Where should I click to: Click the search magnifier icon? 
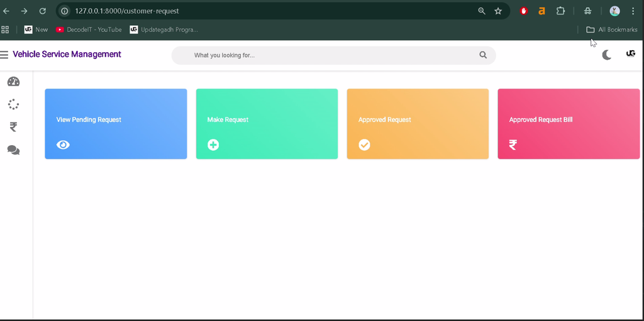click(x=483, y=55)
